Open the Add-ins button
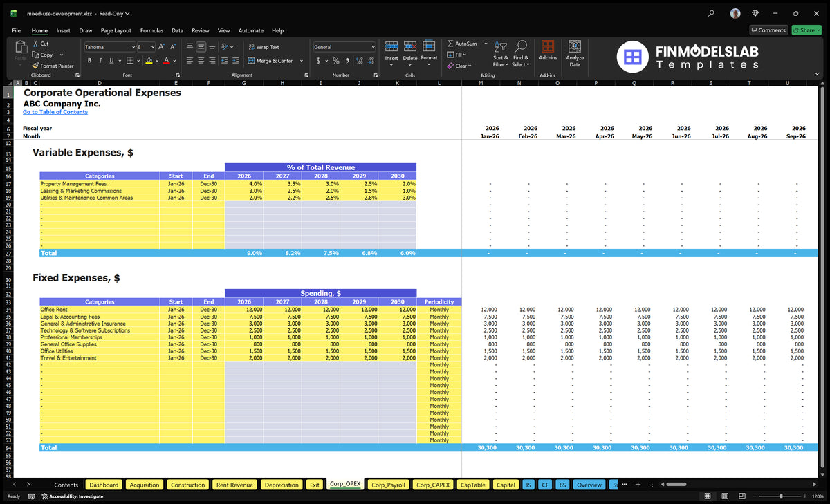Viewport: 830px width, 504px height. pos(548,52)
